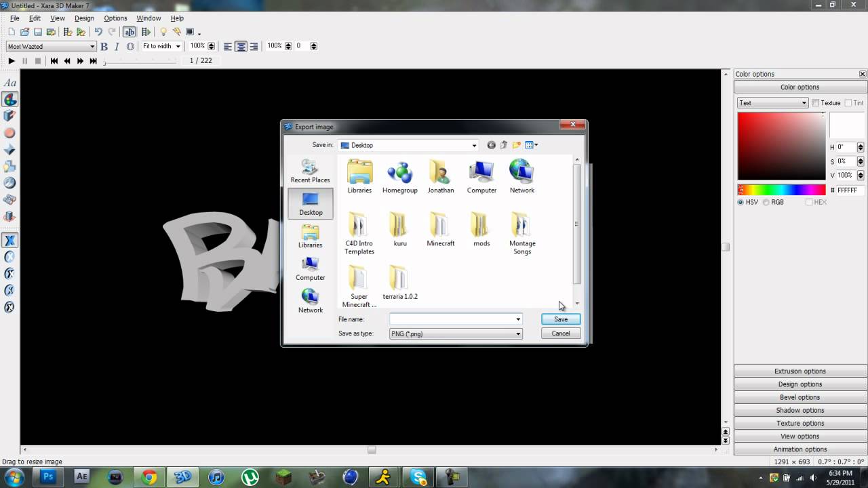
Task: Enable the Texture checkbox
Action: click(816, 103)
